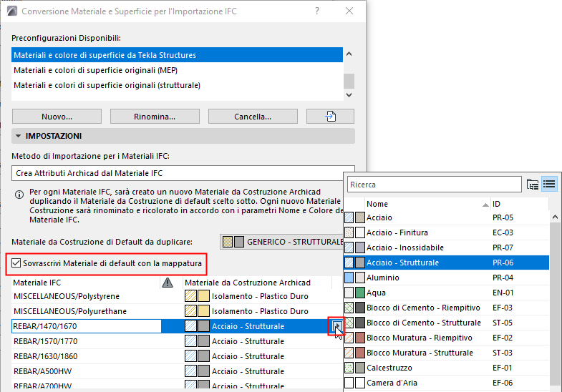The image size is (562, 392).
Task: Click the ID column header
Action: 519,204
